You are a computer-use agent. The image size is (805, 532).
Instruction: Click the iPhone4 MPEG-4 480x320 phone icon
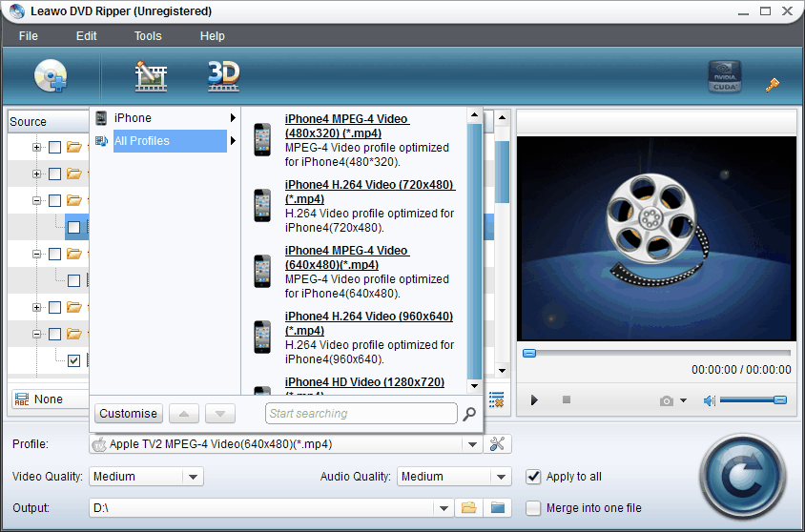pyautogui.click(x=262, y=139)
